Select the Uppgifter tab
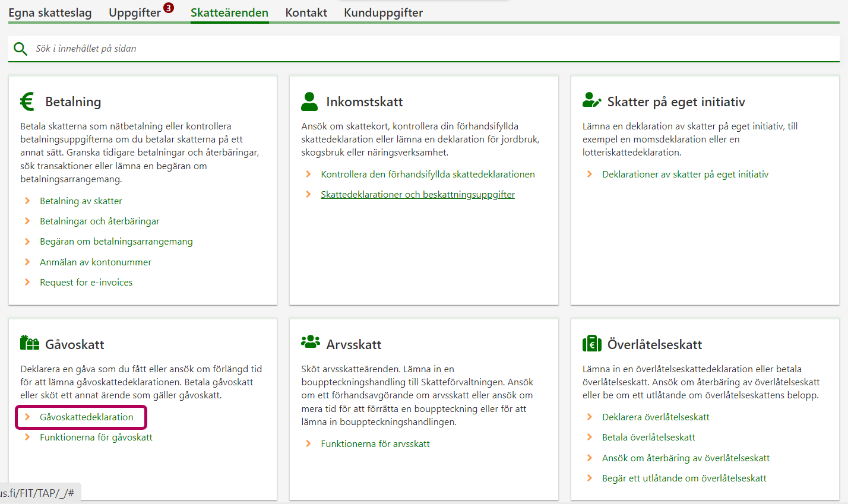Viewport: 848px width, 504px height. [x=135, y=12]
